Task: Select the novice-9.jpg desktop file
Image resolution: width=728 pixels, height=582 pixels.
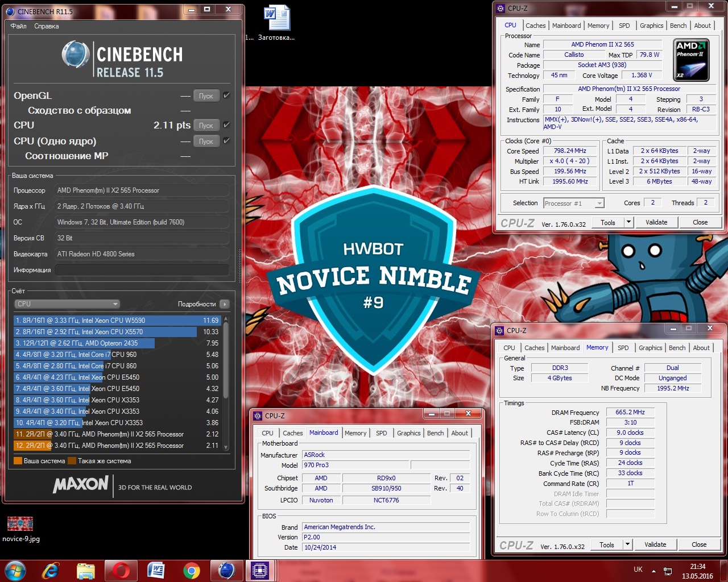Action: pyautogui.click(x=20, y=529)
